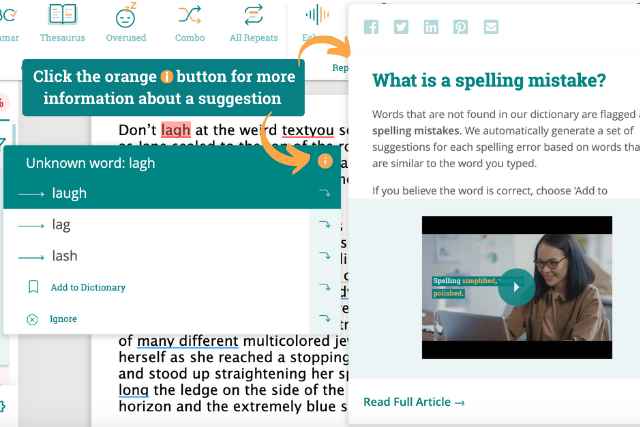Share the article on Twitter
This screenshot has height=427, width=640.
pos(401,27)
